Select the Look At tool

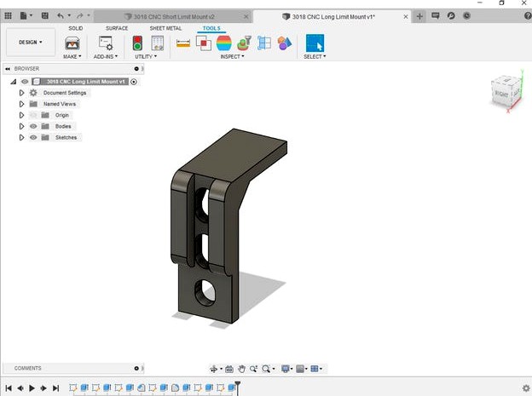pyautogui.click(x=229, y=369)
